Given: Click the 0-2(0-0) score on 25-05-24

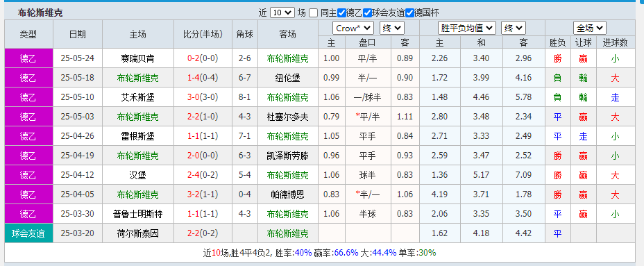Looking at the screenshot, I should 203,58.
